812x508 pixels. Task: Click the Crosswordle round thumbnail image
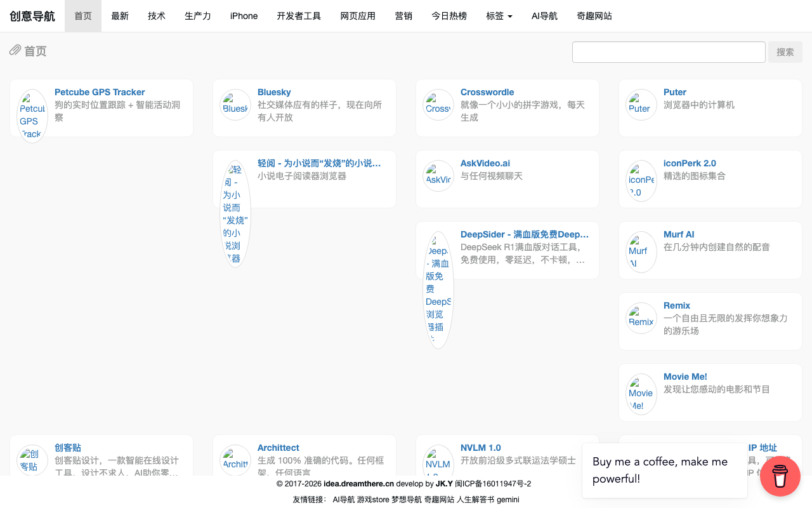(438, 105)
